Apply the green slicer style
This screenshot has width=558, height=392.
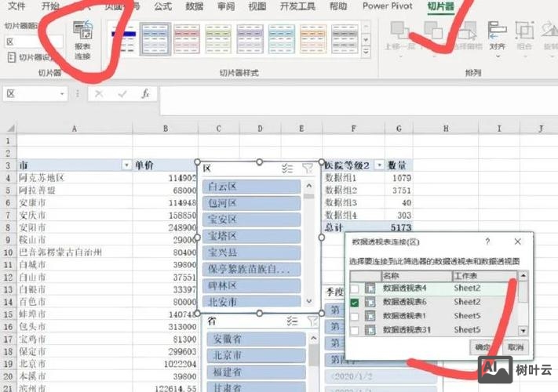pyautogui.click(x=218, y=39)
